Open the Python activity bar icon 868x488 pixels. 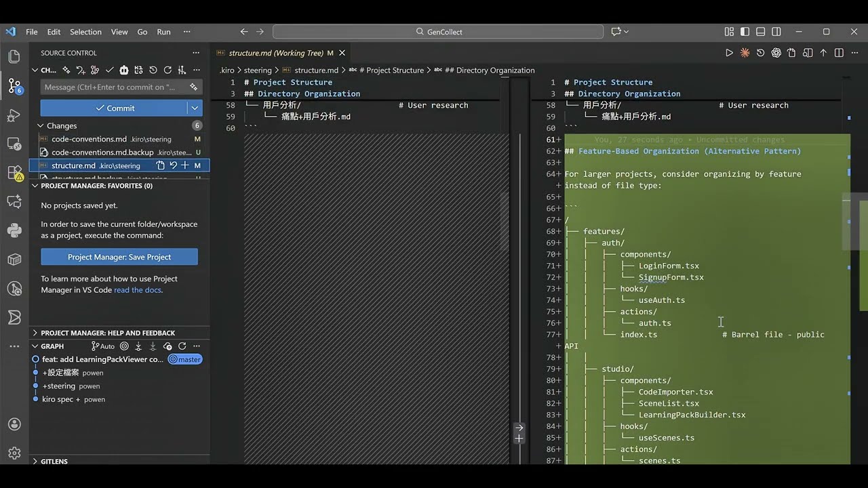(14, 230)
